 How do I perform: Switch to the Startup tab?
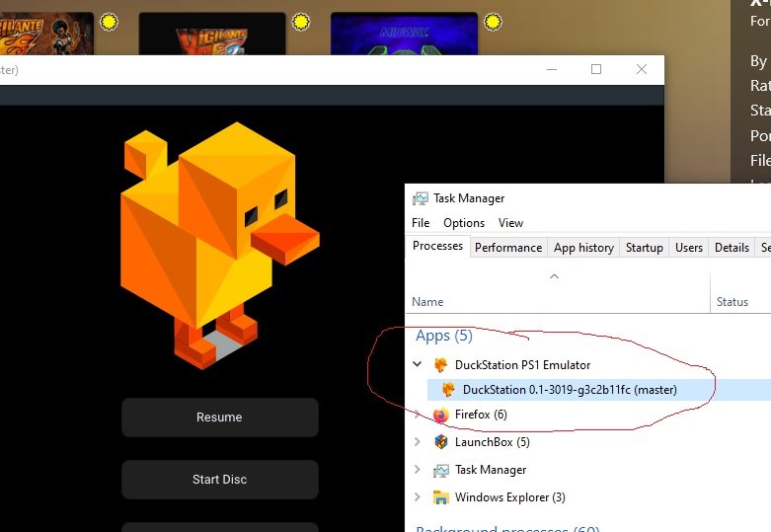644,248
